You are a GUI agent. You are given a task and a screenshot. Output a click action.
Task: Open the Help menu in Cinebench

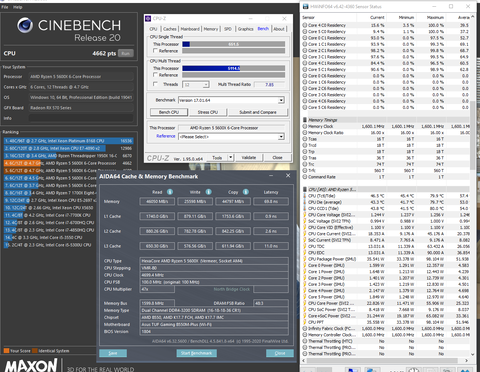click(x=18, y=7)
